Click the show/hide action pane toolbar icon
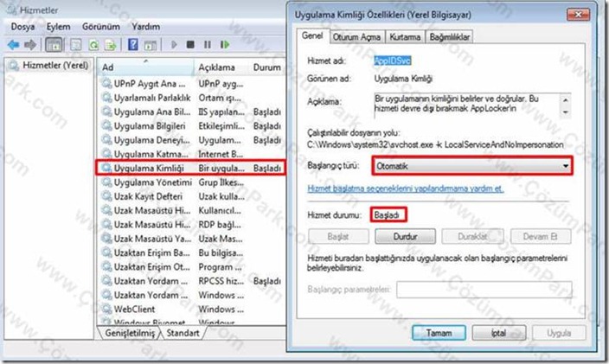This screenshot has width=609, height=364. (x=150, y=45)
